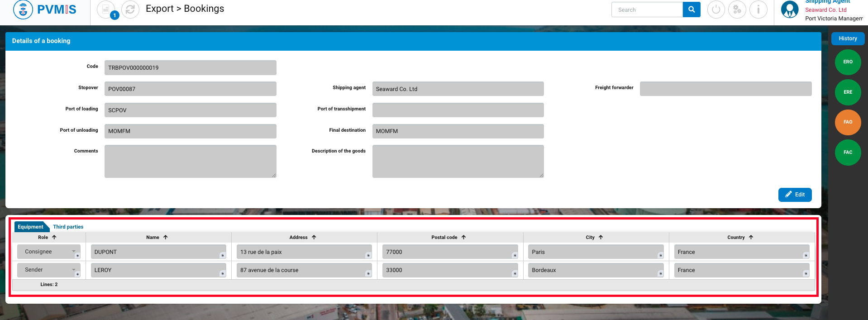The height and width of the screenshot is (320, 868).
Task: Click the refresh icon in top bar
Action: (130, 10)
